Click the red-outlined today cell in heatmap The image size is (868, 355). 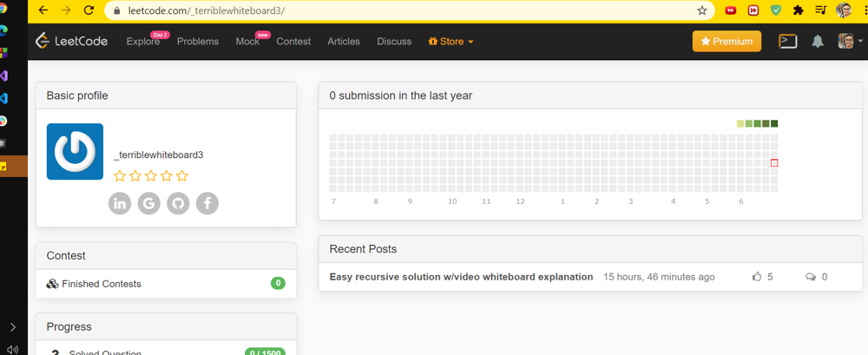click(774, 163)
